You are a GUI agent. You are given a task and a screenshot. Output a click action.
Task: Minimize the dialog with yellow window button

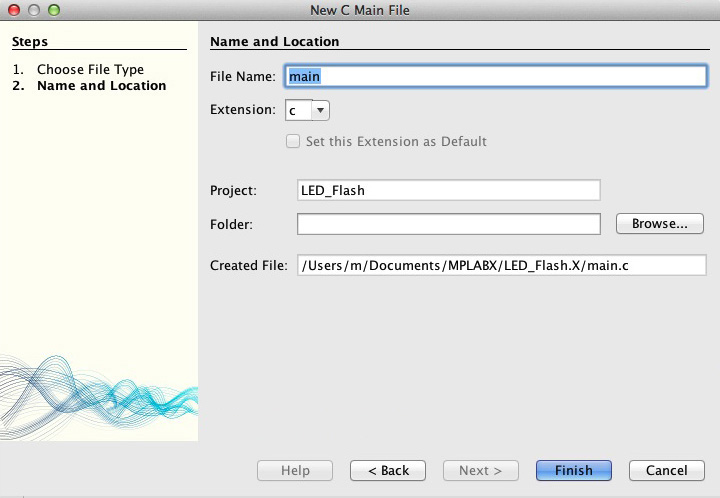pos(33,10)
